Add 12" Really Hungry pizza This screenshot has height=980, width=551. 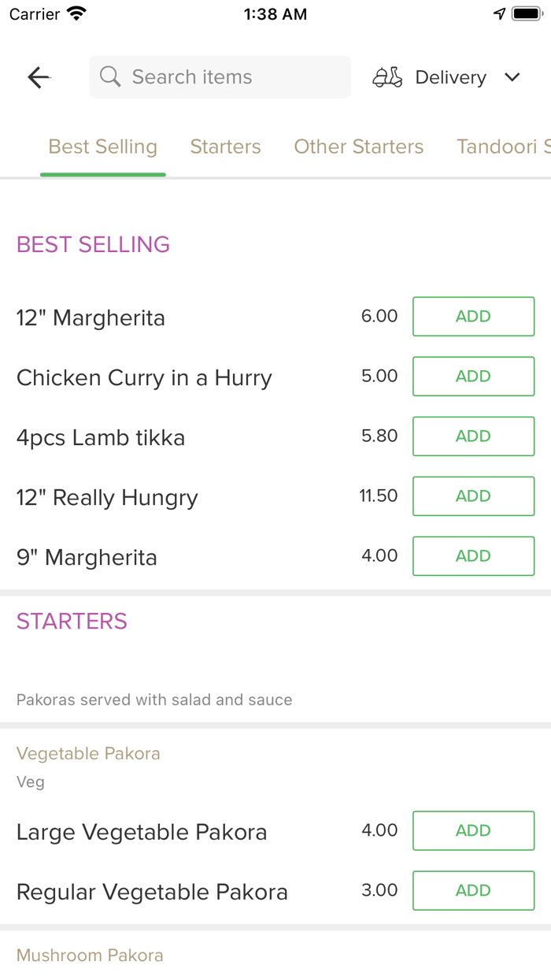click(473, 496)
